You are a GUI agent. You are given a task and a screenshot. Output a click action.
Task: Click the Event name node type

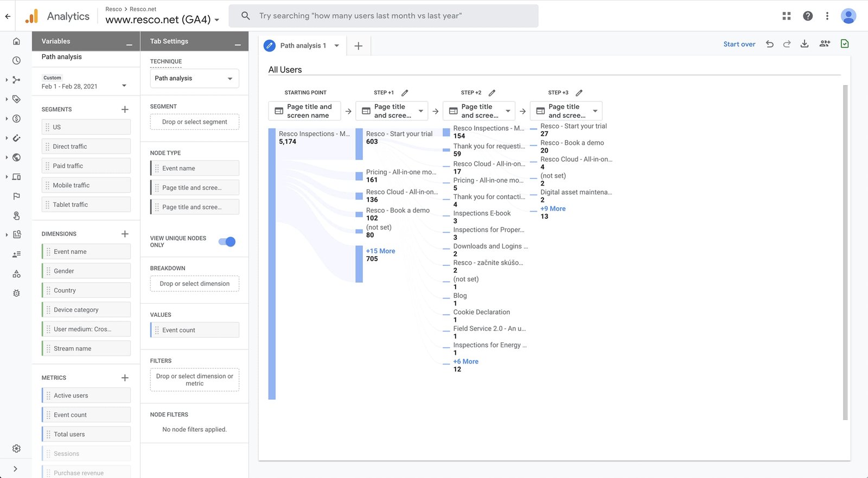click(195, 168)
